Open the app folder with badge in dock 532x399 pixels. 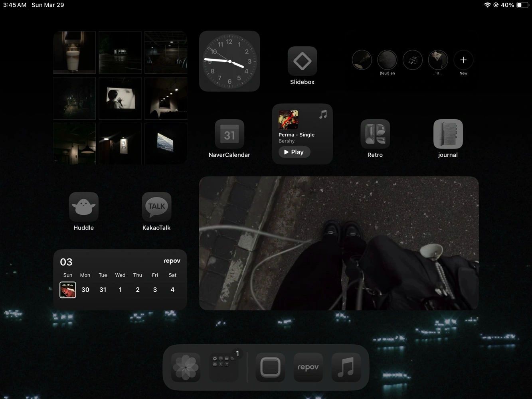pyautogui.click(x=224, y=367)
